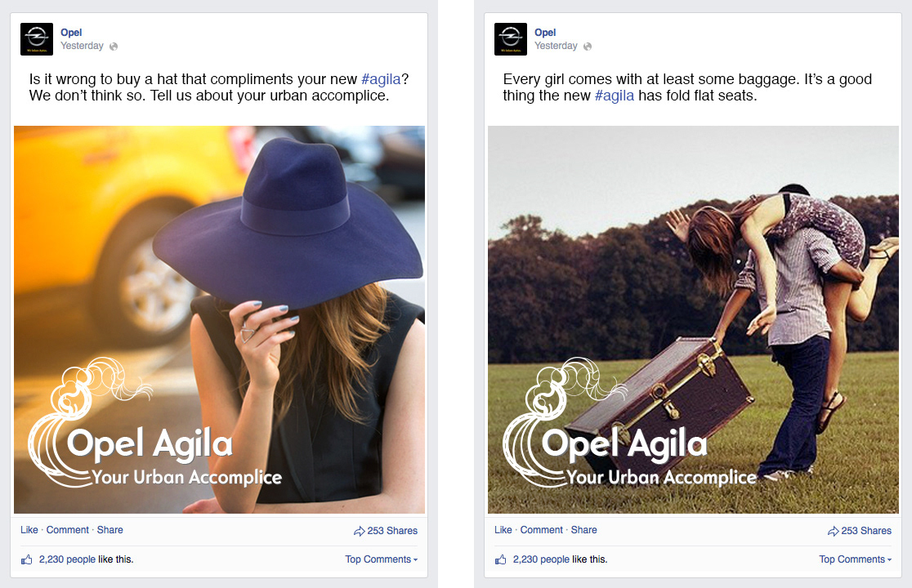View 2,230 people who like left post
The image size is (912, 588).
[x=67, y=559]
